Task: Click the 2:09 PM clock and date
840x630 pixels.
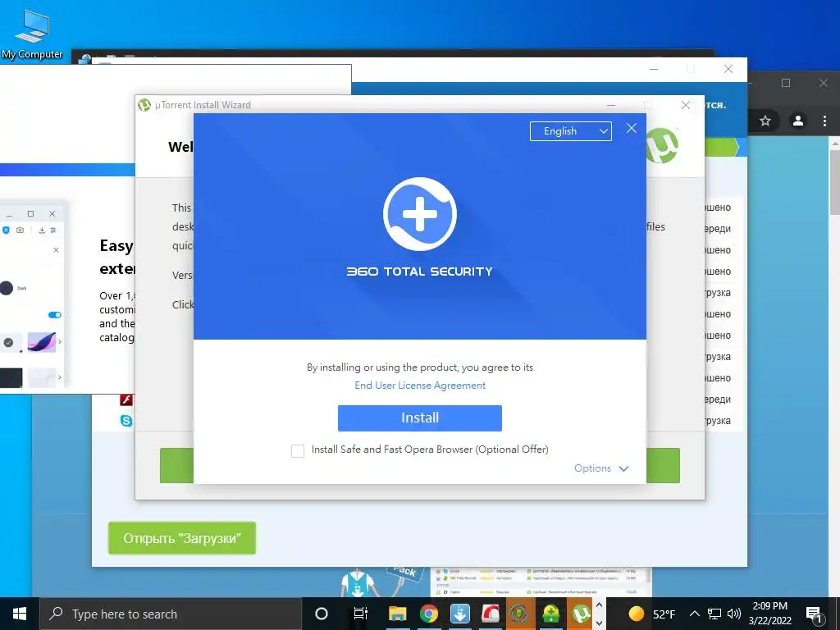Action: point(769,614)
